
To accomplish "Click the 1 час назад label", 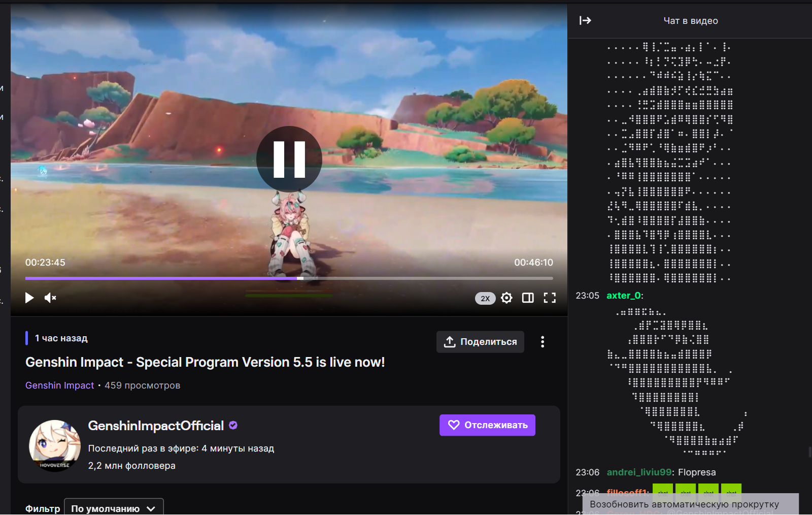I will (61, 338).
